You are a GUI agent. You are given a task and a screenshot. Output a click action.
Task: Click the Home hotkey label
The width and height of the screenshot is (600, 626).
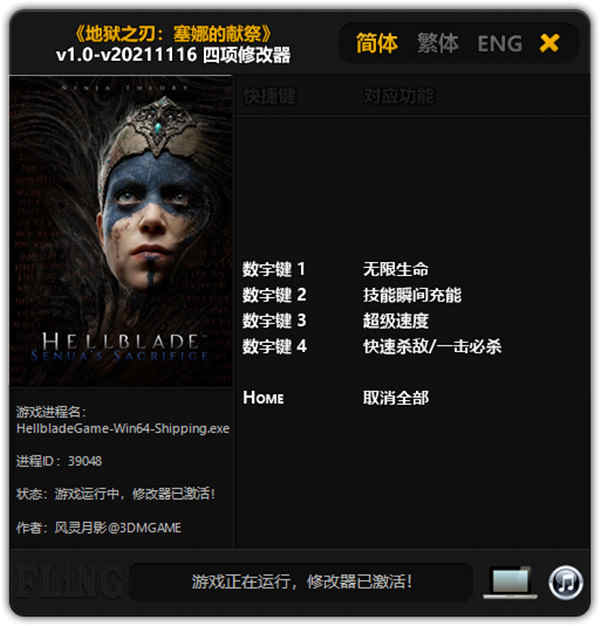(263, 398)
